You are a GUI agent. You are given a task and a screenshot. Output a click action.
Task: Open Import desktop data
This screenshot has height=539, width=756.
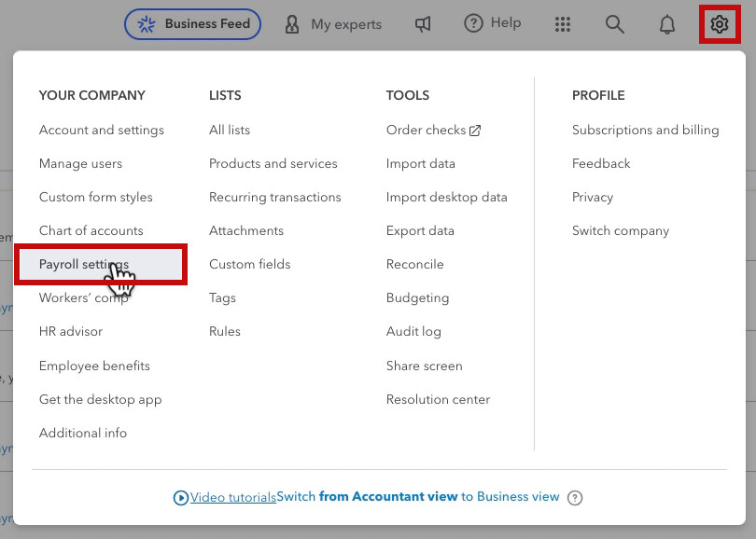click(446, 197)
